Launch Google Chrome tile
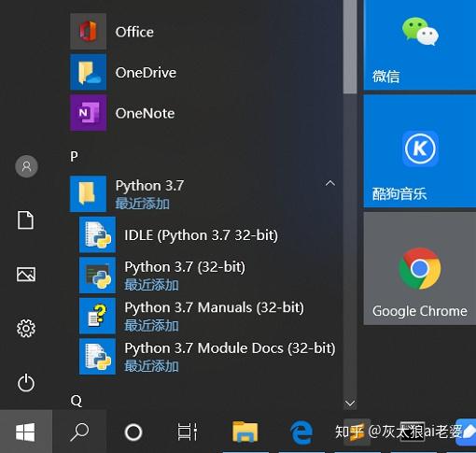The width and height of the screenshot is (476, 453). click(420, 269)
